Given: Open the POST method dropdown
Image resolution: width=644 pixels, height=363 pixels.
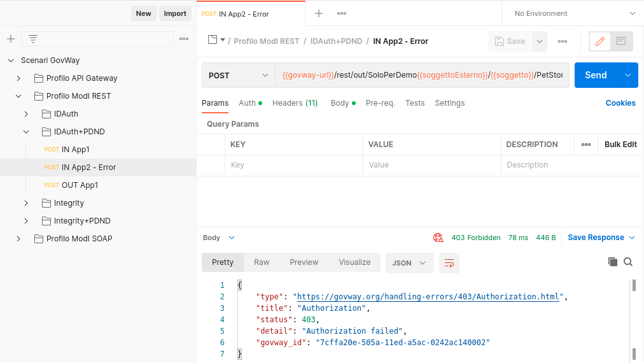Looking at the screenshot, I should tap(238, 75).
